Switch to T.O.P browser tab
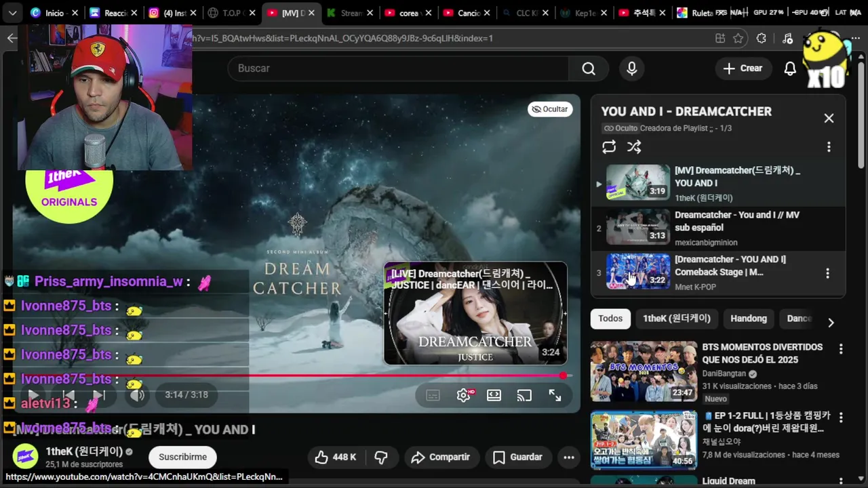 pos(231,13)
